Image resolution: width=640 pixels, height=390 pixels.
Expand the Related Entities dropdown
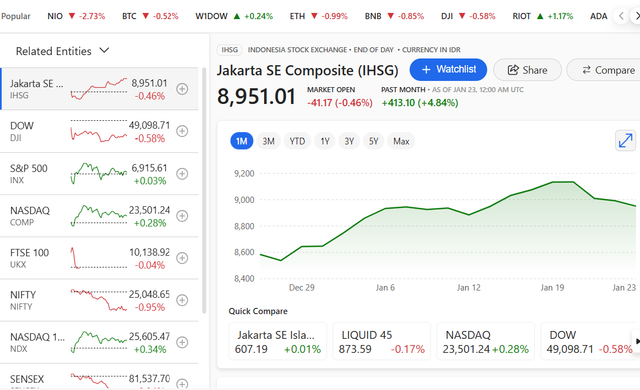click(62, 51)
